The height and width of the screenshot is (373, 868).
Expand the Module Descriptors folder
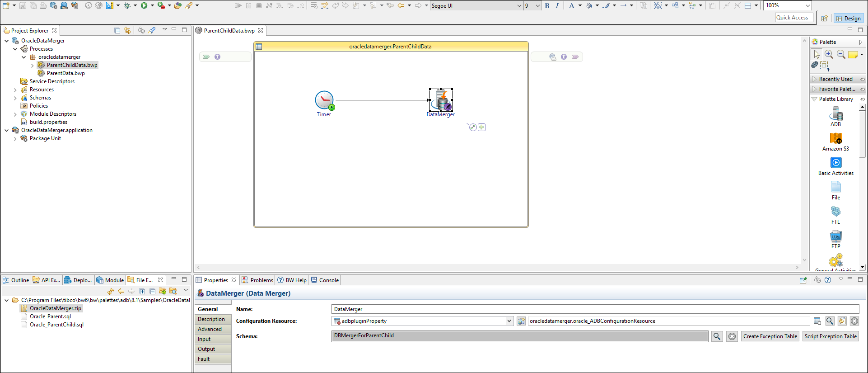point(15,114)
